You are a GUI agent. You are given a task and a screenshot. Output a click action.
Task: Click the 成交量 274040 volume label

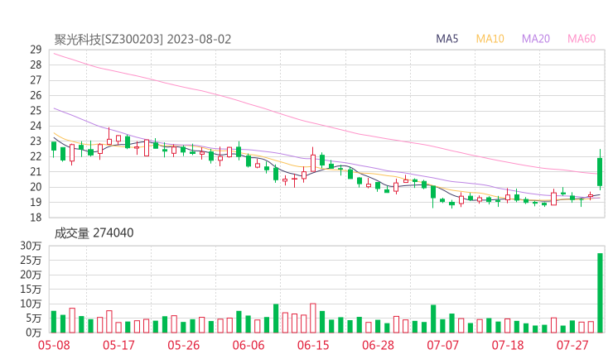coord(94,233)
